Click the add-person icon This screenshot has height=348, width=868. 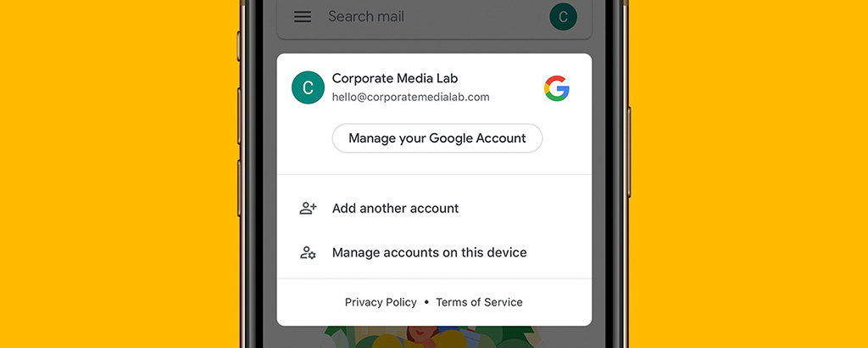coord(308,208)
